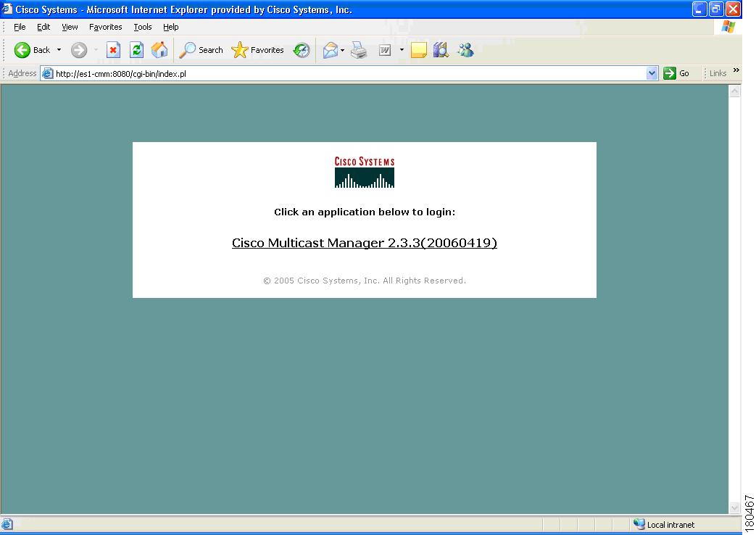Click the Local intranet zone globe icon
The width and height of the screenshot is (756, 535).
tap(639, 524)
